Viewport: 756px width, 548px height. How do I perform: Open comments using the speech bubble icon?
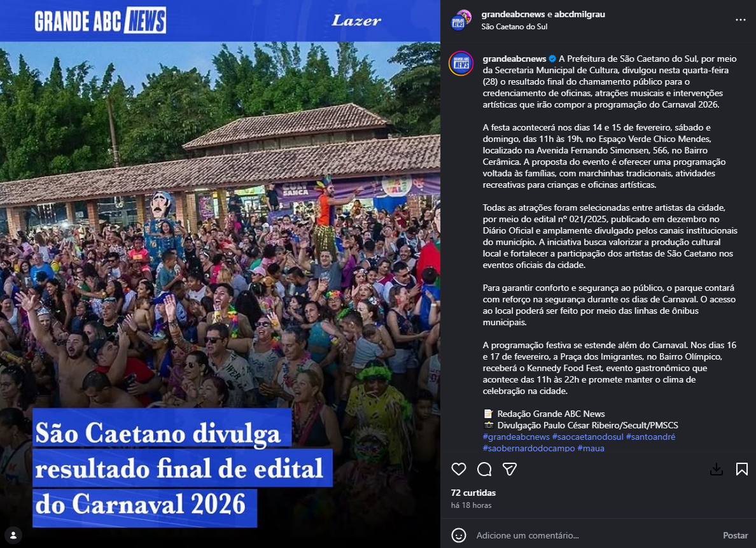tap(484, 469)
